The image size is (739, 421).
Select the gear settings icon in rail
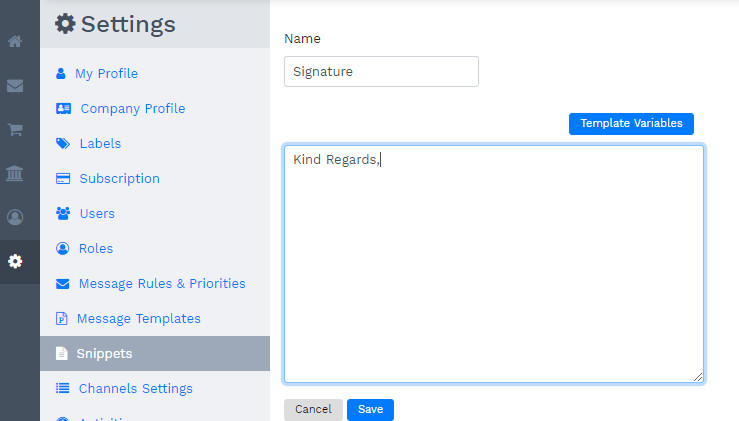pyautogui.click(x=15, y=261)
